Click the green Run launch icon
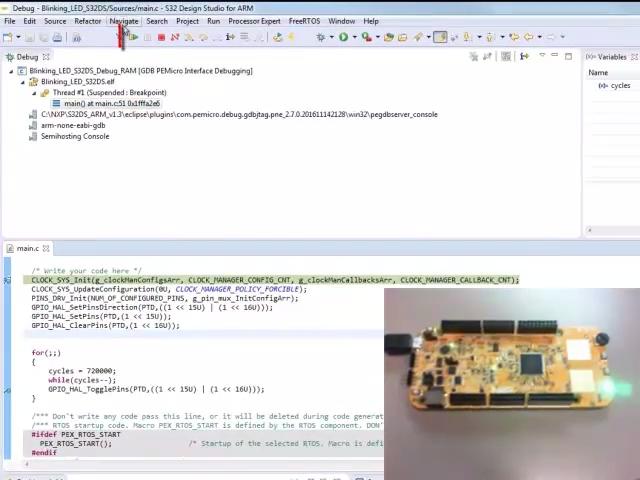 tap(343, 38)
